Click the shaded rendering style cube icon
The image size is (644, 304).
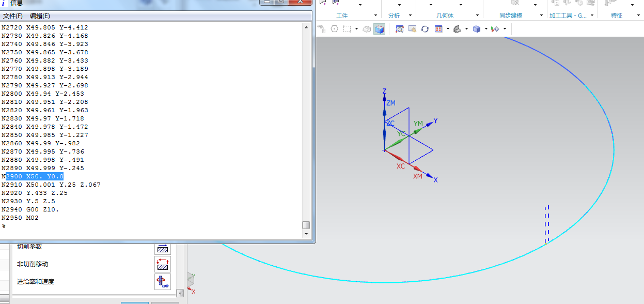tap(477, 29)
